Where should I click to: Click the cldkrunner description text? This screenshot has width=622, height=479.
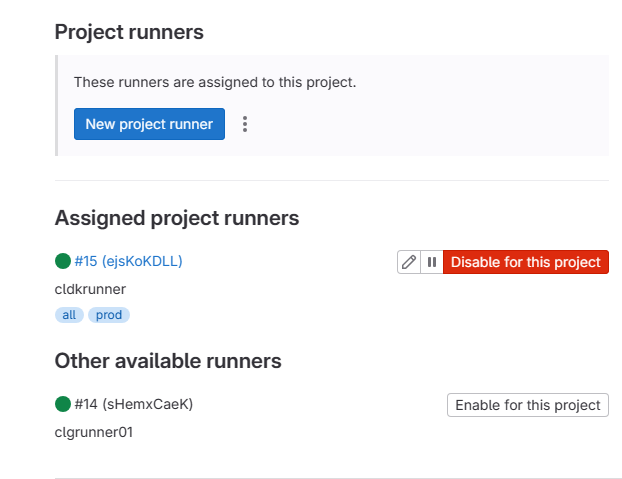(90, 289)
